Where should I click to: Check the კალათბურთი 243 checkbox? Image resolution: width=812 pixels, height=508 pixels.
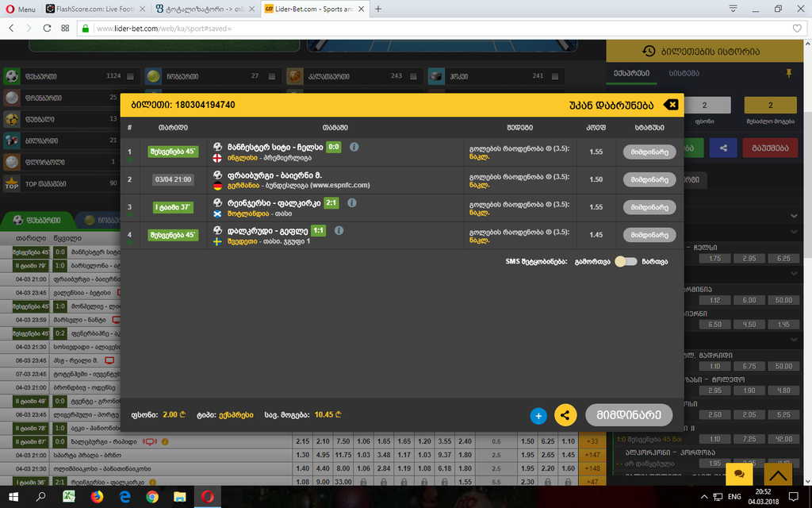(413, 76)
